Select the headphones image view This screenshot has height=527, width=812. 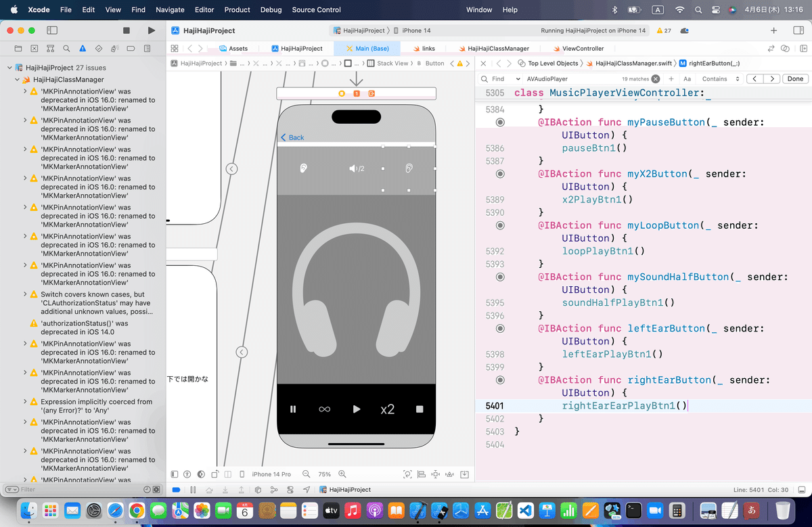(356, 290)
